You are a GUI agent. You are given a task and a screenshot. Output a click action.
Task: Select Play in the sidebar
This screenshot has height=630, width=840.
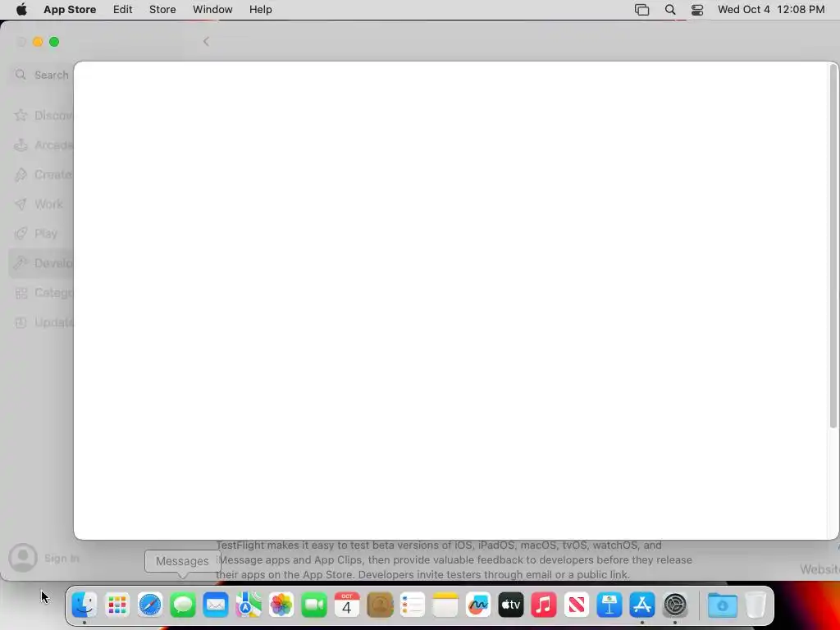tap(42, 234)
